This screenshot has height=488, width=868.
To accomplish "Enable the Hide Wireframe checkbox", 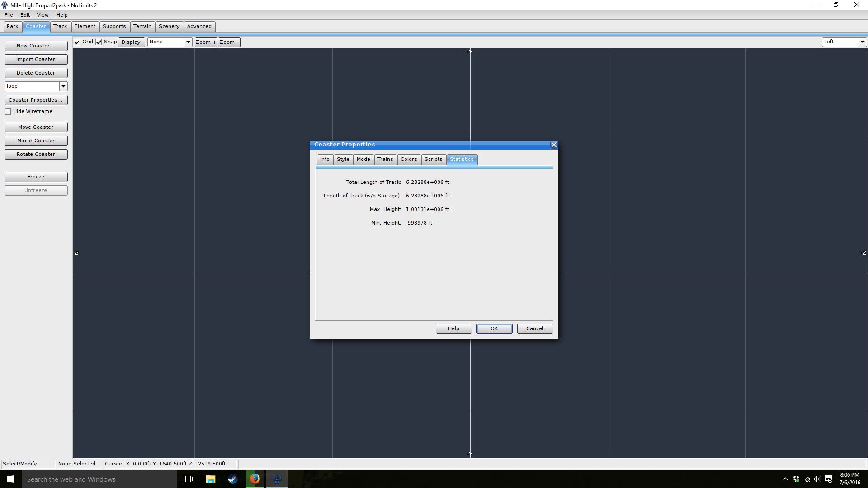I will [8, 112].
